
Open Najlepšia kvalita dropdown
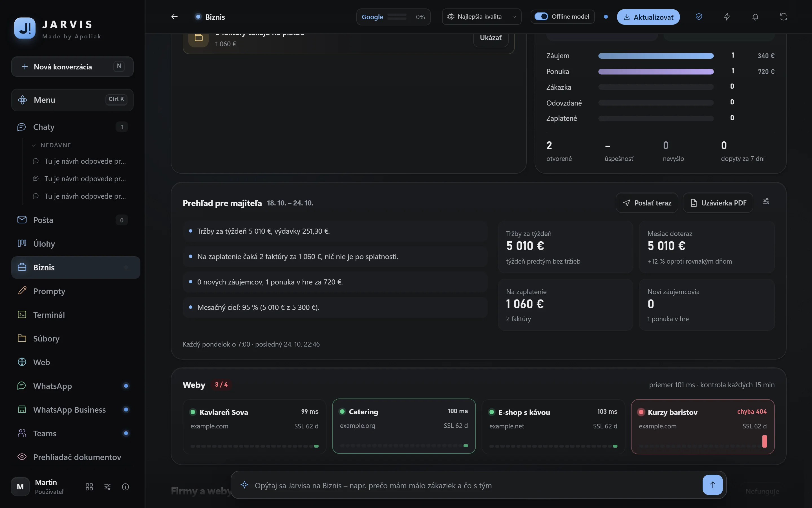point(482,17)
